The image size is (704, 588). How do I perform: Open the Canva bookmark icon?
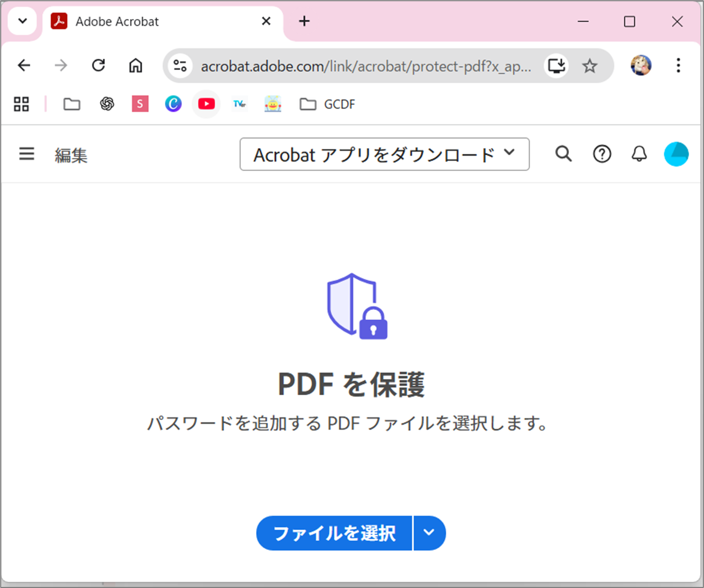click(x=173, y=104)
